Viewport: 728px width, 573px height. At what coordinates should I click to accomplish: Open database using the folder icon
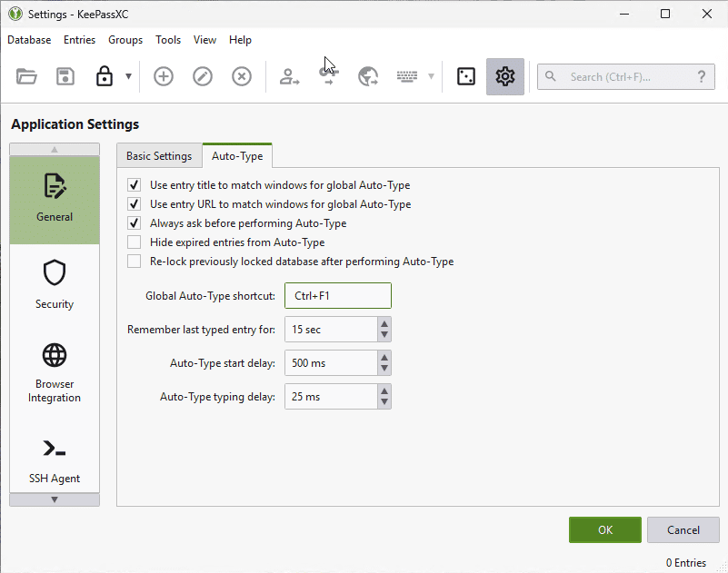point(26,76)
